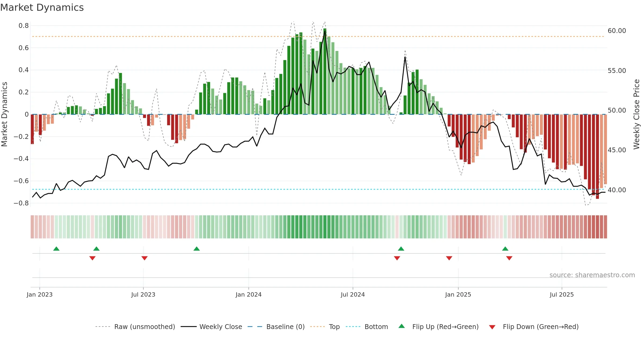Select the first flip-up marker after Jan 2023

[56, 249]
